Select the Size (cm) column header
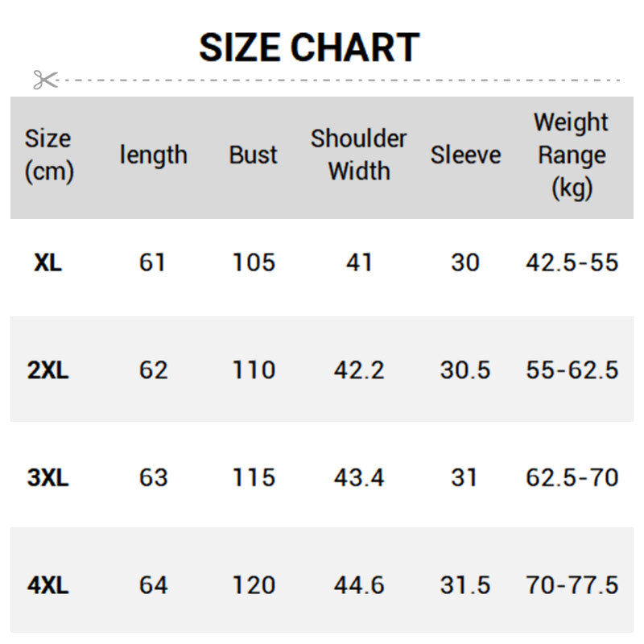 [48, 155]
